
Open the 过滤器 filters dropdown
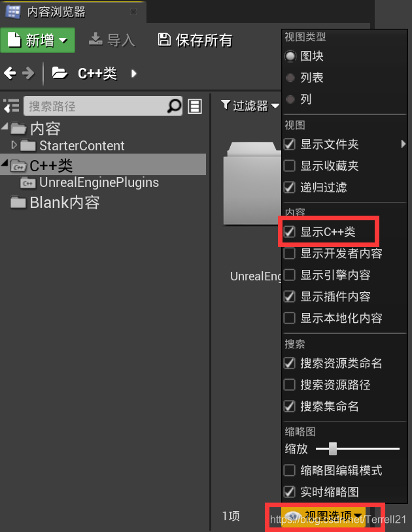click(x=250, y=105)
